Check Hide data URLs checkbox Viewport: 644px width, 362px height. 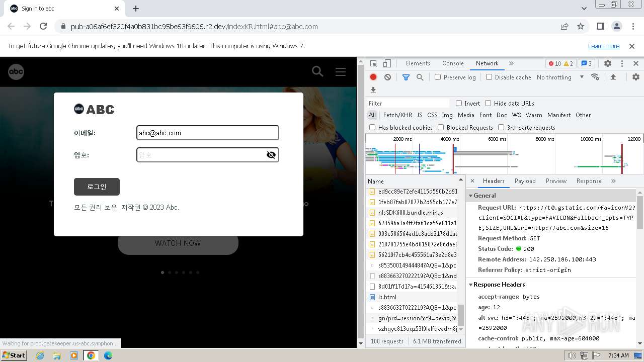[x=488, y=104]
